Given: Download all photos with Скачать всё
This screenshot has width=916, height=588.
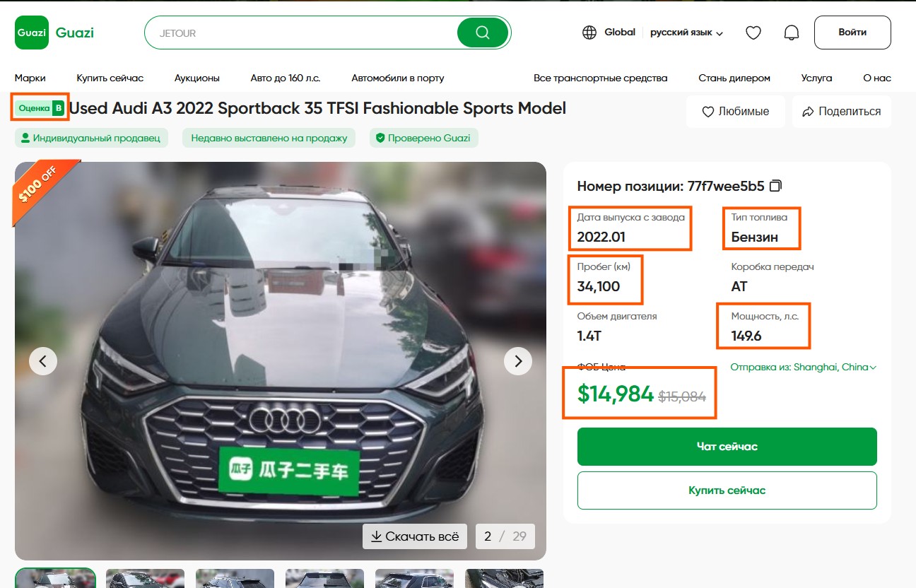Looking at the screenshot, I should (x=415, y=536).
